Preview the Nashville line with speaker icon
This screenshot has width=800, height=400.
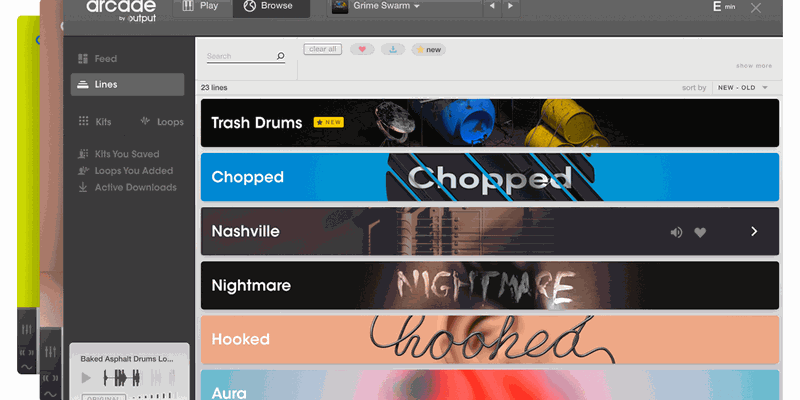point(676,232)
